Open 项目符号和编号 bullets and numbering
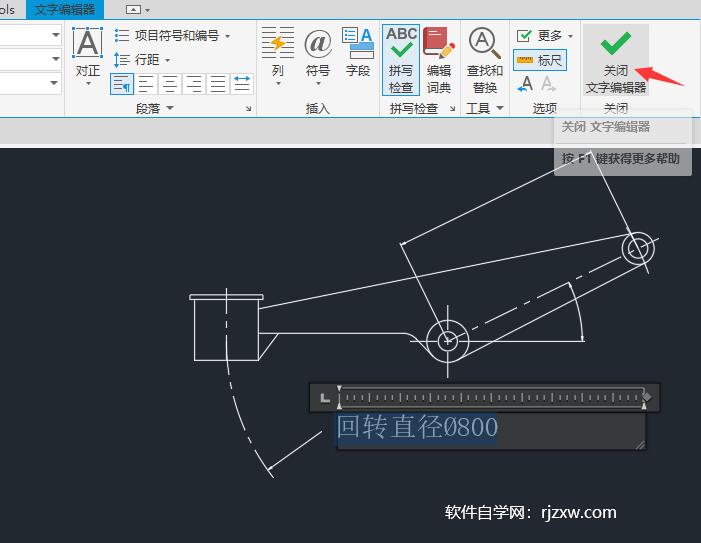 pyautogui.click(x=172, y=35)
